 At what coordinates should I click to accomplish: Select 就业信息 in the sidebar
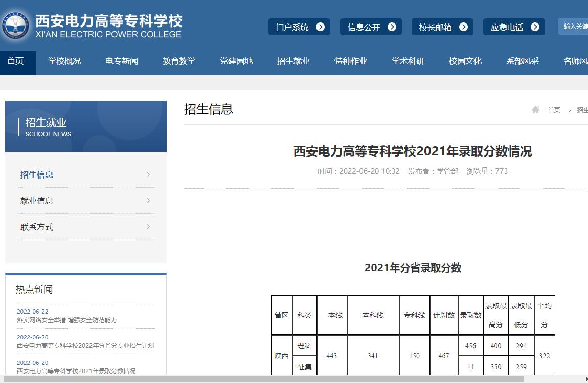click(x=37, y=201)
